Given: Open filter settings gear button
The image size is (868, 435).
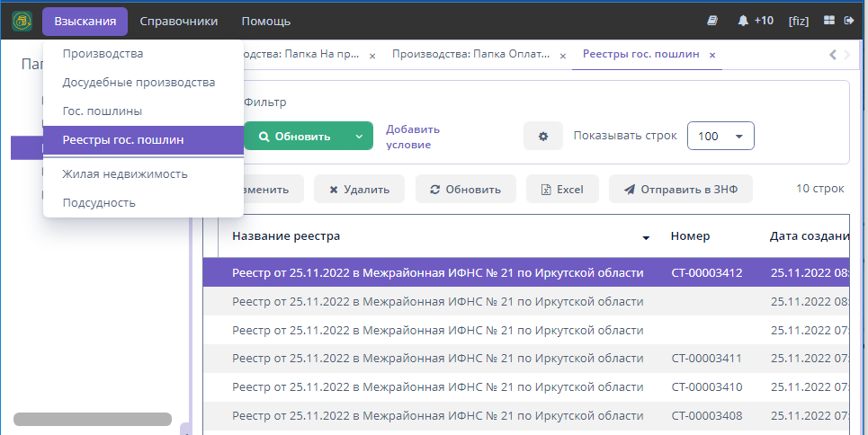Looking at the screenshot, I should (x=543, y=137).
